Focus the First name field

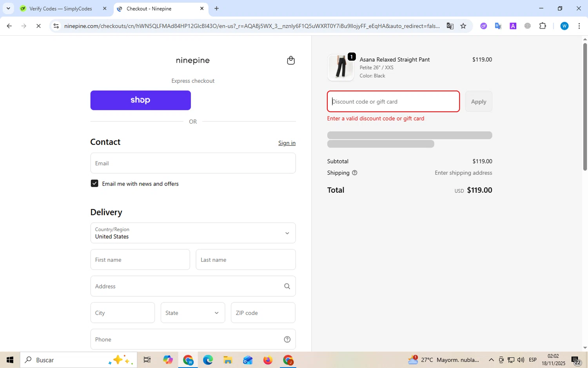(140, 260)
